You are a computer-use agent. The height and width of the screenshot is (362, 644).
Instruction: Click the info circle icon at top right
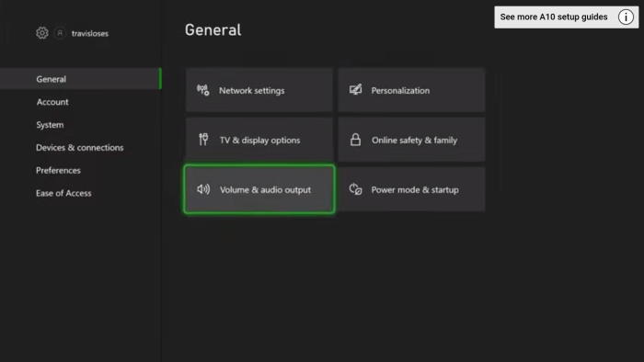[626, 17]
